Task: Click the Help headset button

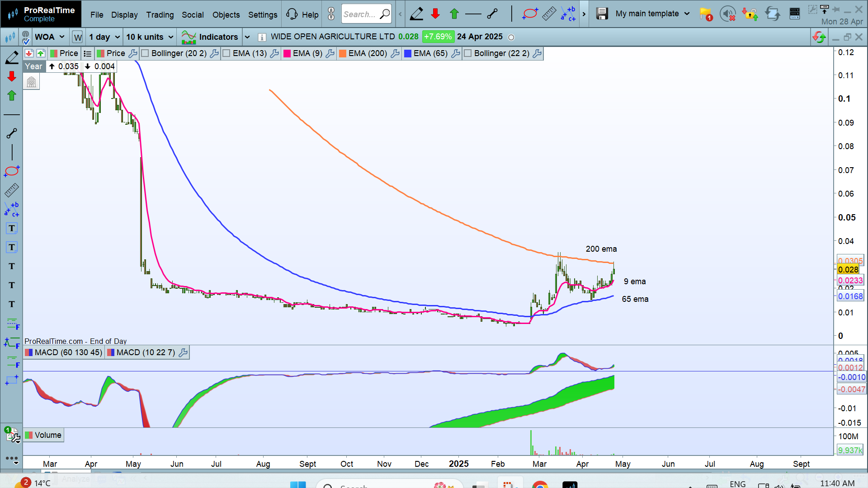Action: [x=302, y=14]
